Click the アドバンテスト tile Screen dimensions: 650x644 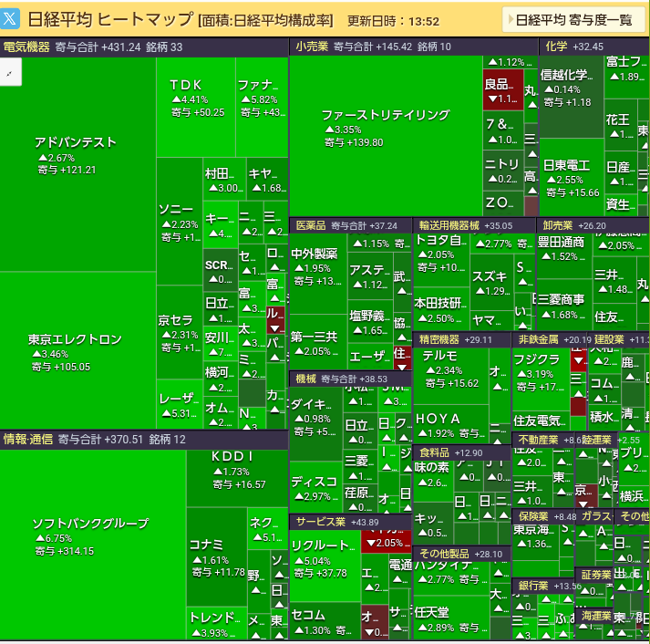tap(77, 164)
